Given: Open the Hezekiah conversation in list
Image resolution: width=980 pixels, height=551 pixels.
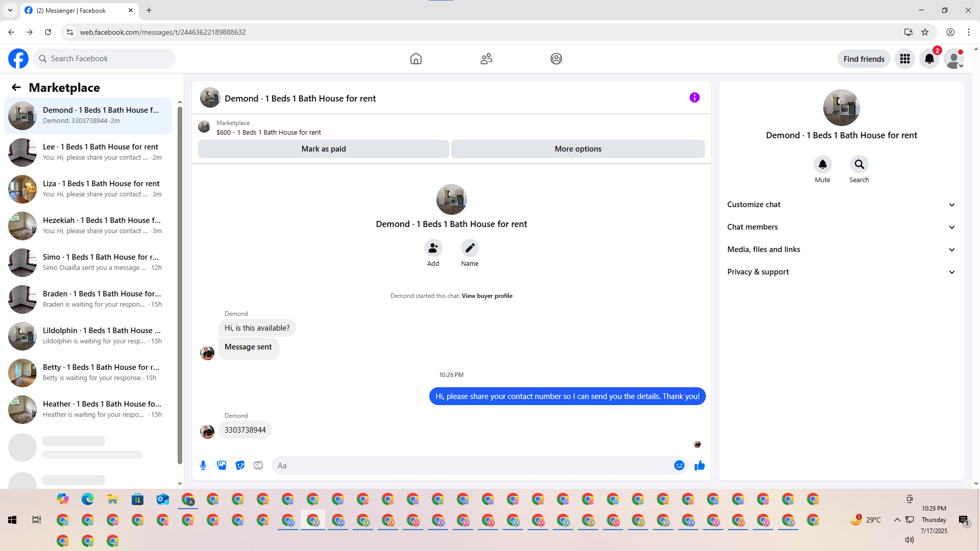Looking at the screenshot, I should pyautogui.click(x=88, y=226).
